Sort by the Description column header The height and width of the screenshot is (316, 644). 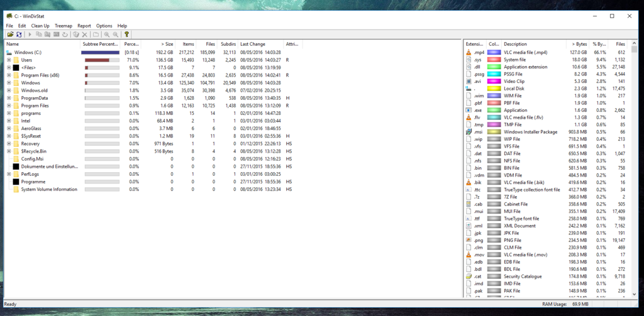click(x=533, y=44)
